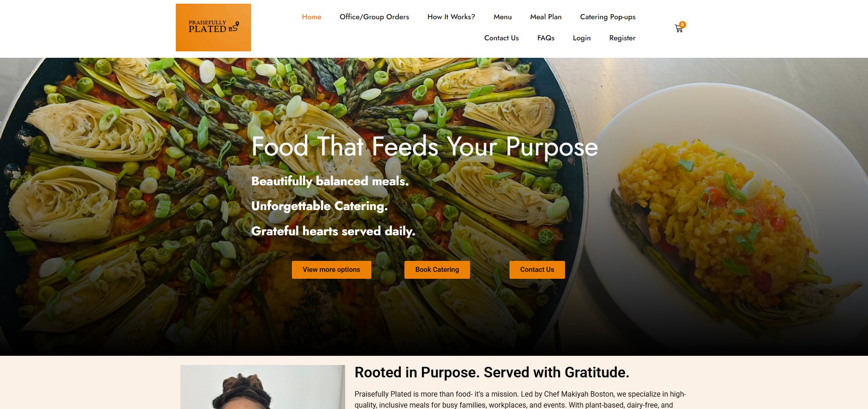Click the chef portrait photo
This screenshot has height=409, width=868.
[x=263, y=387]
